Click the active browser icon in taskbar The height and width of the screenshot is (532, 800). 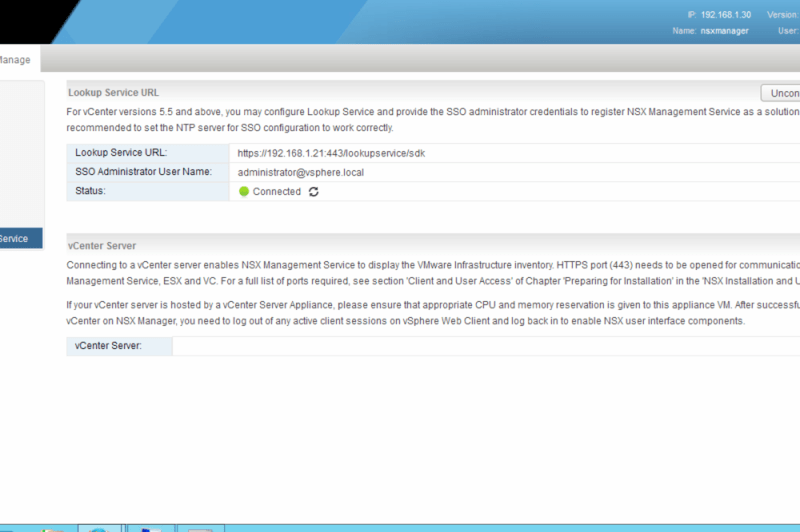point(99,528)
